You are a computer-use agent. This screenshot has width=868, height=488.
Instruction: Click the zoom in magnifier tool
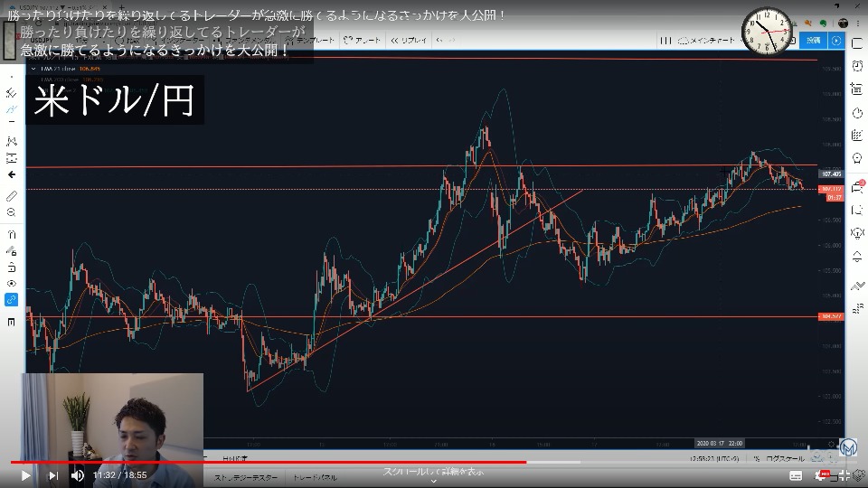tap(11, 211)
